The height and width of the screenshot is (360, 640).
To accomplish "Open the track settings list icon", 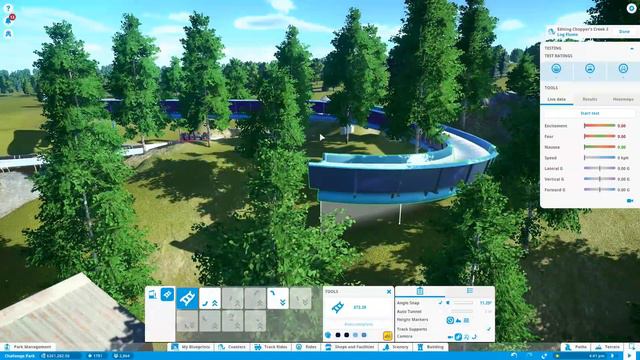I will click(470, 291).
